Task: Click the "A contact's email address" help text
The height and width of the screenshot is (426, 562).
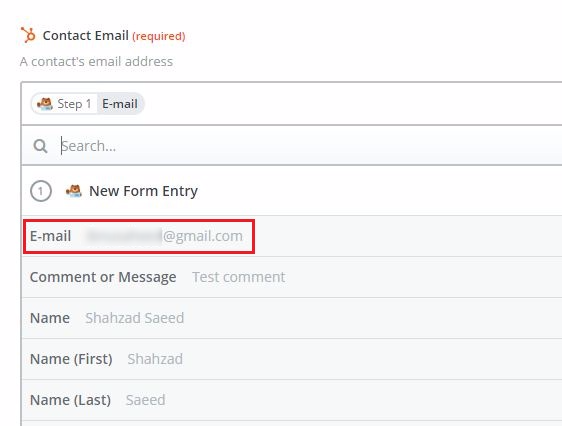Action: pos(96,62)
